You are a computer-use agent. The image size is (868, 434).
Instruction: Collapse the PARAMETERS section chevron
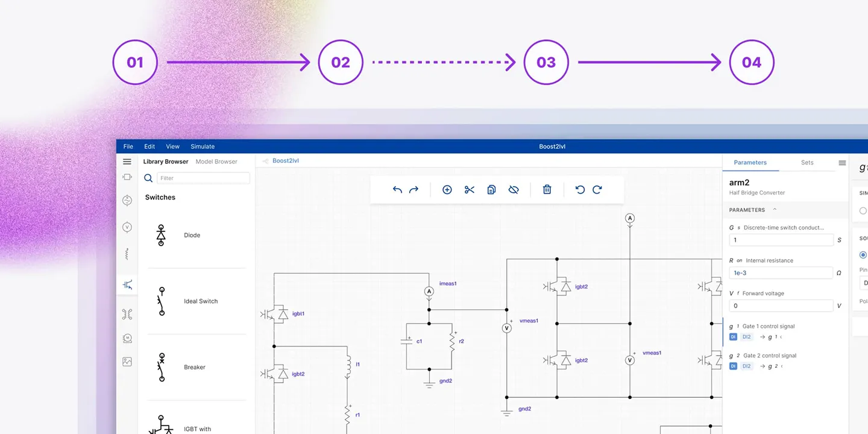coord(775,210)
